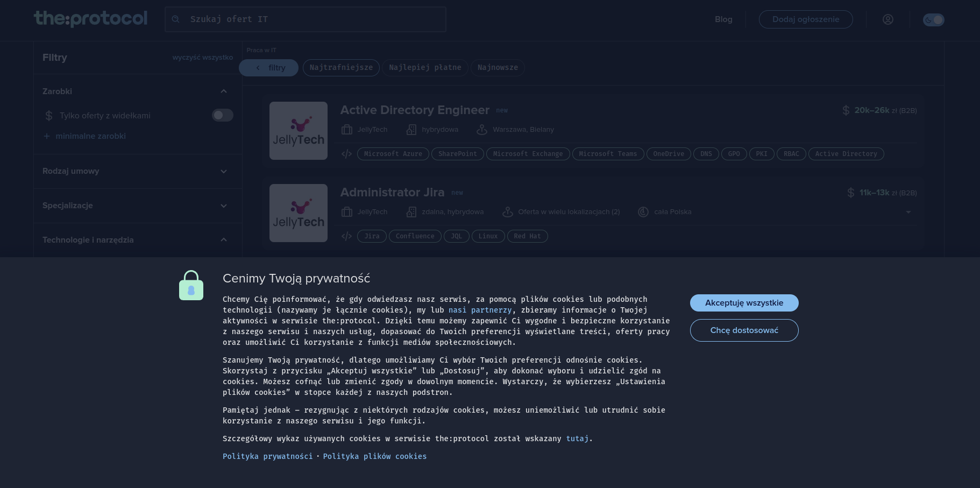Screen dimensions: 980x488
Task: Click the briefcase icon next to JellyTech
Action: (x=346, y=129)
